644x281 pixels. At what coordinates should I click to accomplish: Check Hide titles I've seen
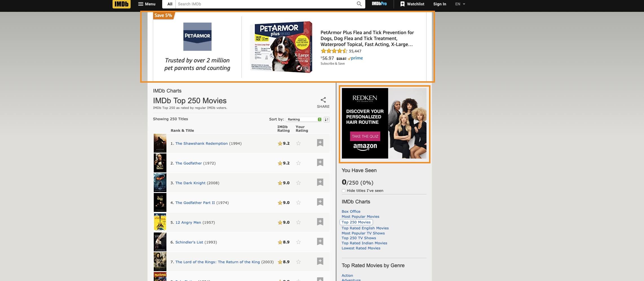[x=344, y=191]
